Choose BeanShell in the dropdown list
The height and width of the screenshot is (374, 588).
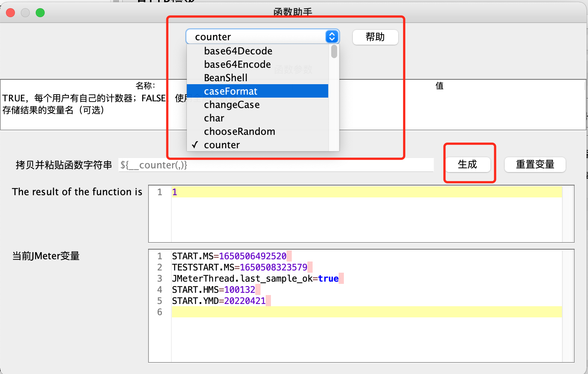point(258,78)
